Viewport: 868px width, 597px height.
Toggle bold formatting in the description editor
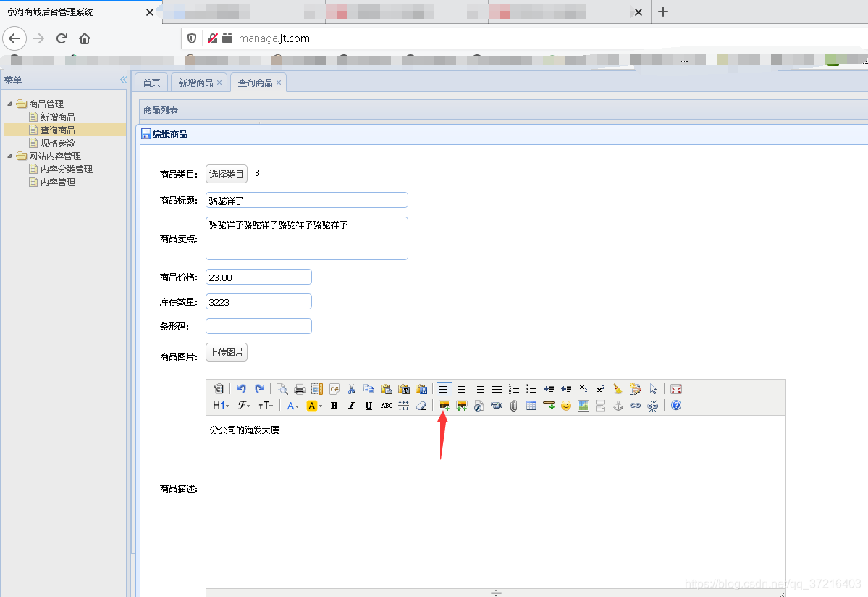tap(333, 406)
